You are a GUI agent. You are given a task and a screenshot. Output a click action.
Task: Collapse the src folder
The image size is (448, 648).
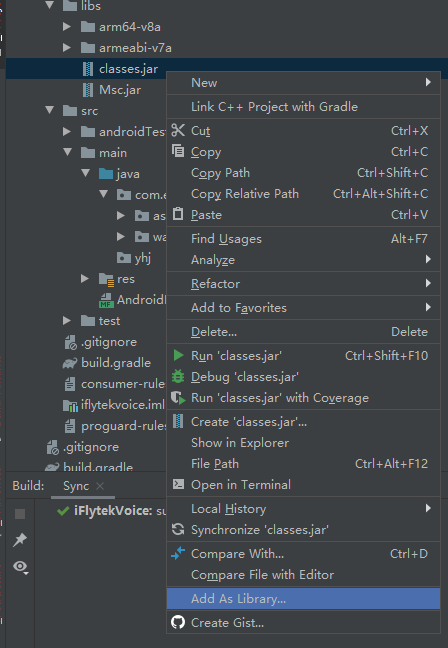50,110
